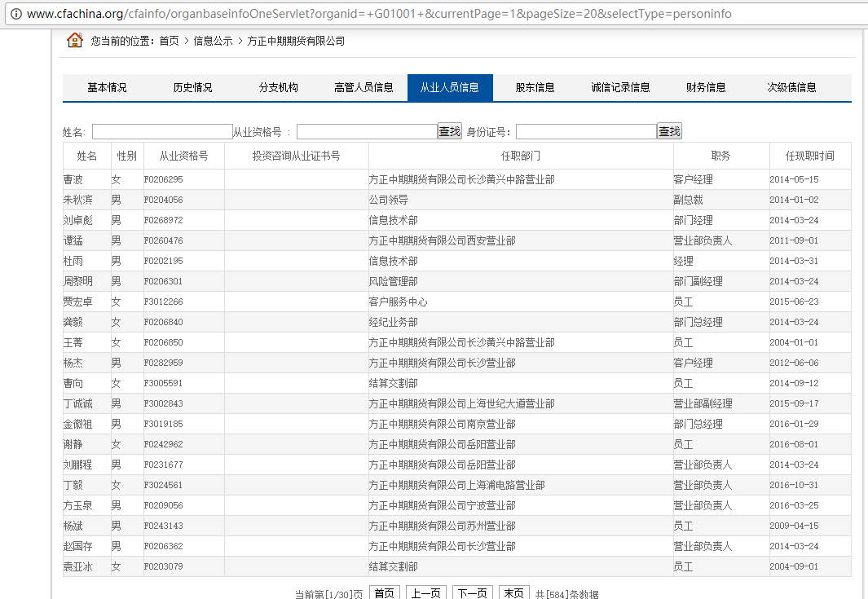Select the name 袁亚冰 in table
Image resolution: width=868 pixels, height=599 pixels.
[78, 567]
